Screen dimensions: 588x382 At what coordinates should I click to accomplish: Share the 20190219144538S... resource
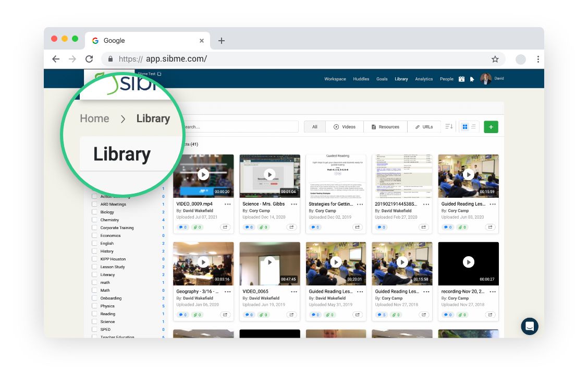pos(424,227)
